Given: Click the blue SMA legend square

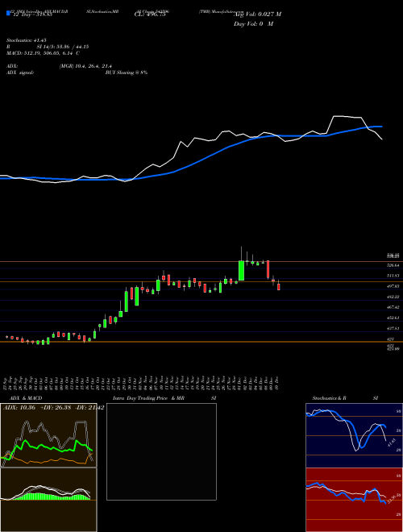Looking at the screenshot, I should [x=8, y=13].
